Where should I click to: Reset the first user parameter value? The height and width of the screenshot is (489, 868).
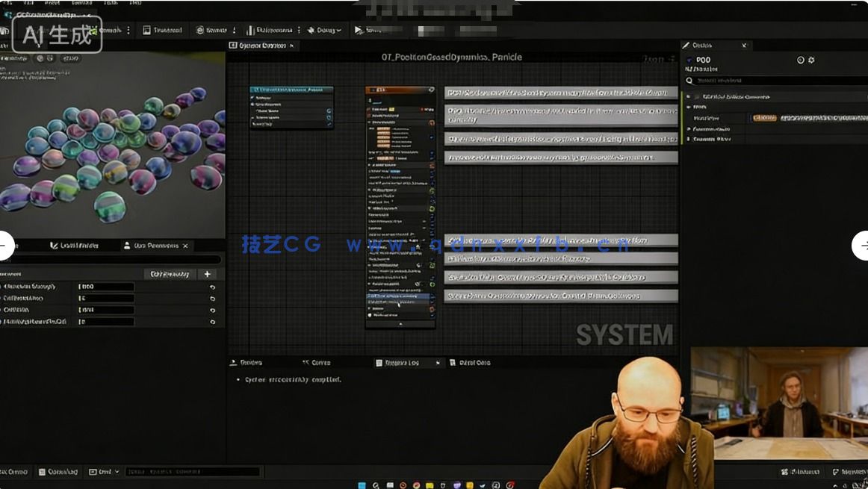click(x=212, y=287)
